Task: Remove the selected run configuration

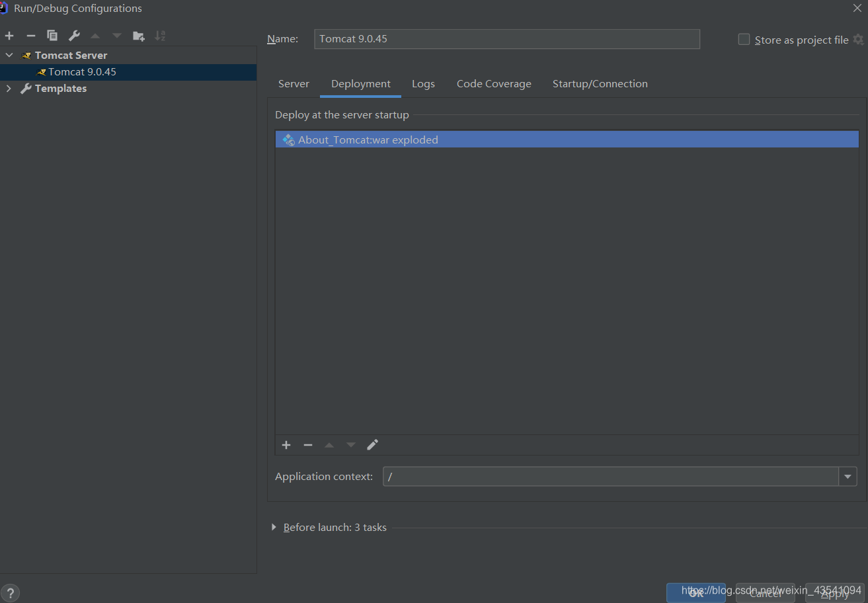Action: click(x=30, y=36)
